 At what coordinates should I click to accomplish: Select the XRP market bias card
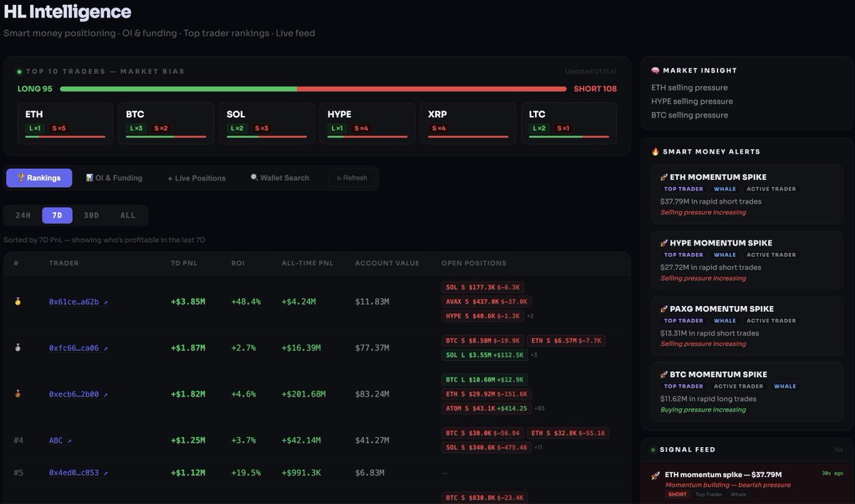468,123
